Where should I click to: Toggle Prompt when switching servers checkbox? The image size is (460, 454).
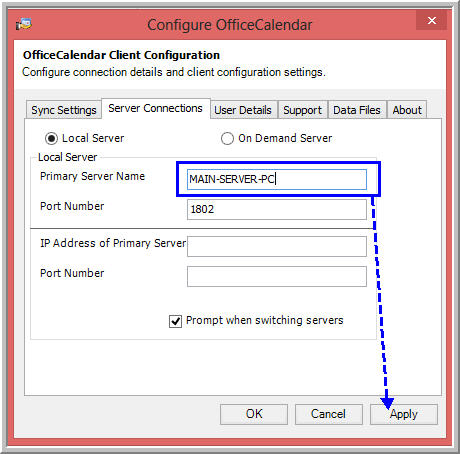coord(175,321)
